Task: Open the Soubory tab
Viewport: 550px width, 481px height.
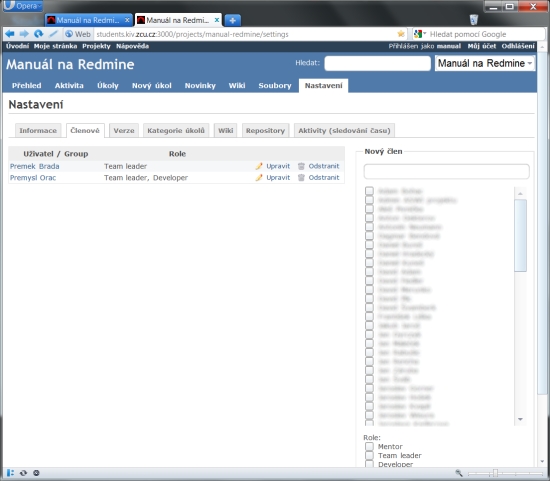Action: 275,86
